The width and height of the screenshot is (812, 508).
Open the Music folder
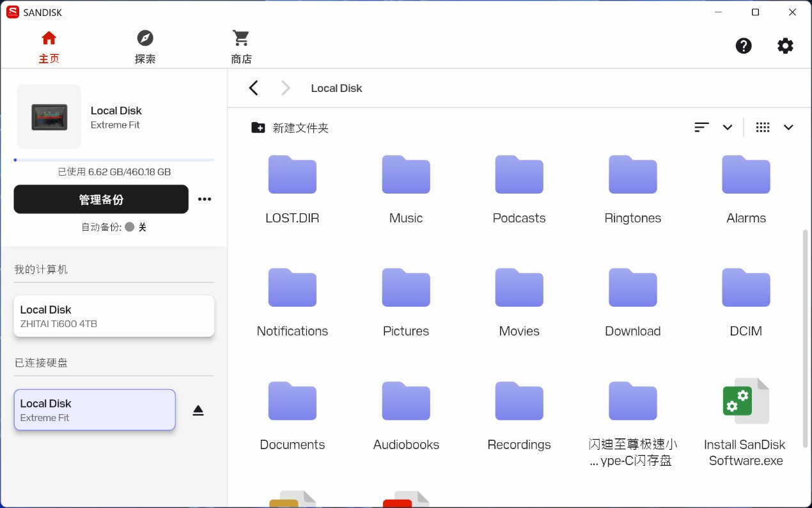tap(406, 190)
